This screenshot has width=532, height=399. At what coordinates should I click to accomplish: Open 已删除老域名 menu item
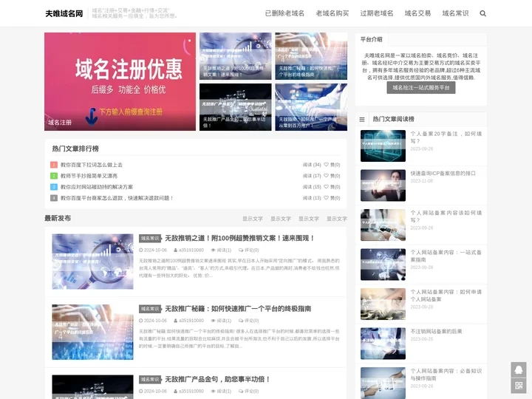click(x=284, y=13)
